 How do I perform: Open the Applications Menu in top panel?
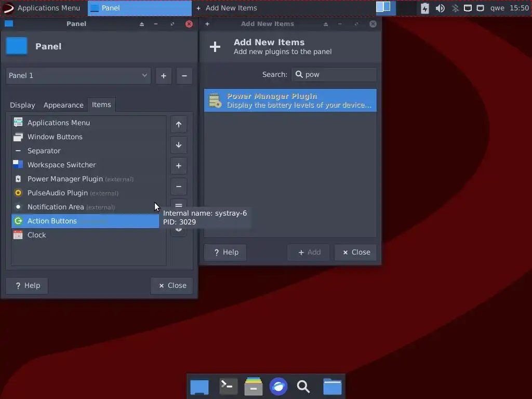[x=41, y=8]
